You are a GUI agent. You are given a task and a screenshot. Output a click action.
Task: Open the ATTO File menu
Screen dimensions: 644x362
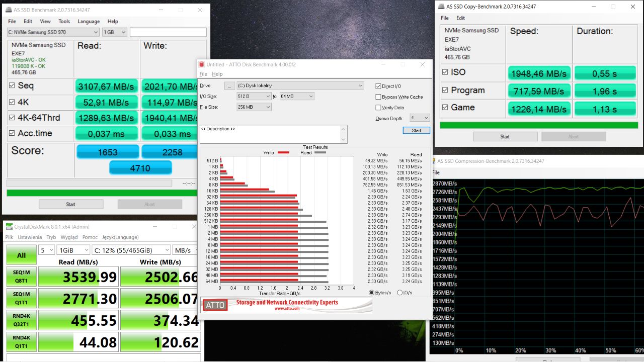pos(203,74)
